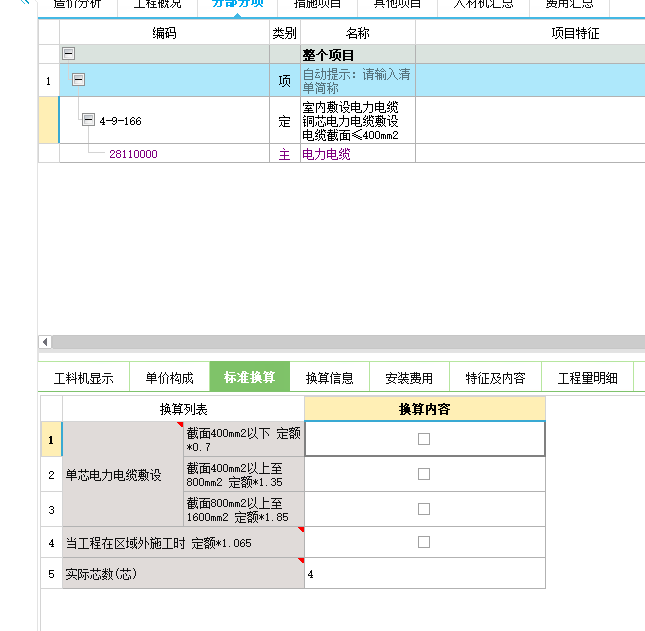Go to 措施项目 tab

click(x=317, y=5)
